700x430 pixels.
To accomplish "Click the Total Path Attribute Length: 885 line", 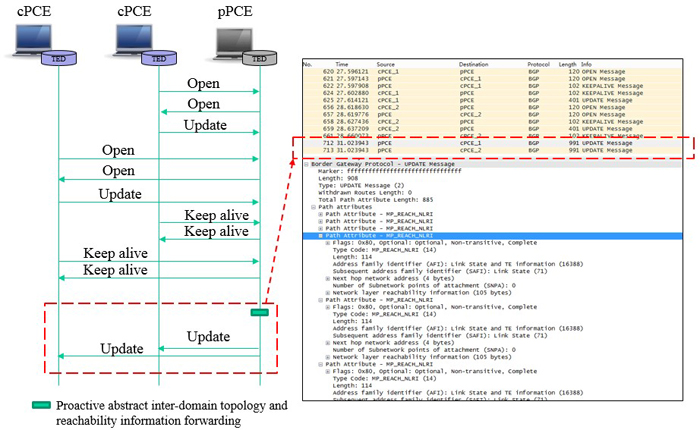I will pos(369,198).
